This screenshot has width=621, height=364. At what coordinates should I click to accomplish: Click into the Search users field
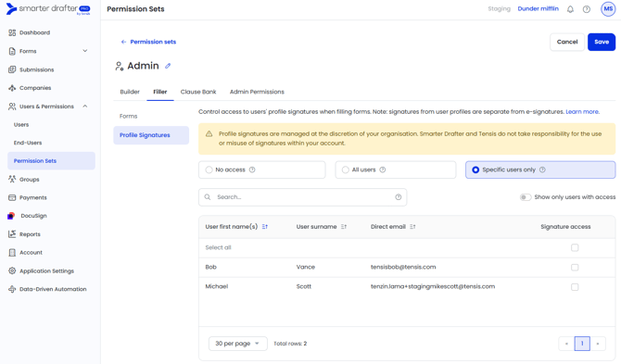tap(302, 197)
